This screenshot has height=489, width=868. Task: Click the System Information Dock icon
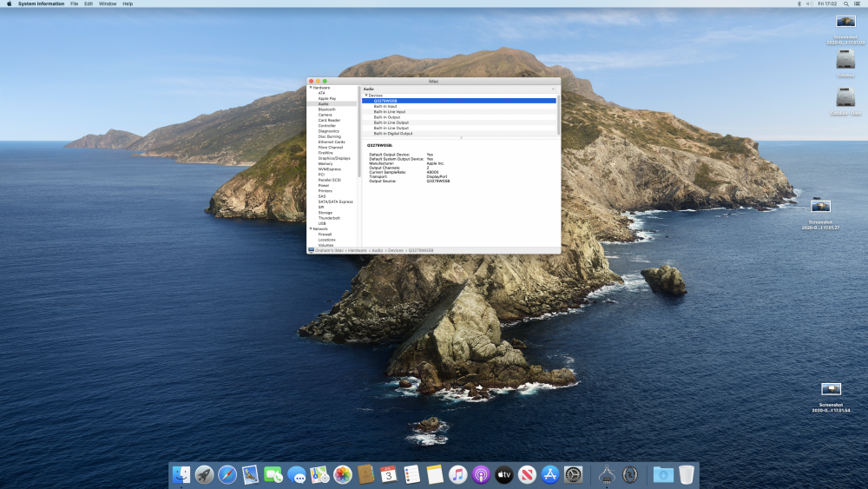[x=607, y=474]
